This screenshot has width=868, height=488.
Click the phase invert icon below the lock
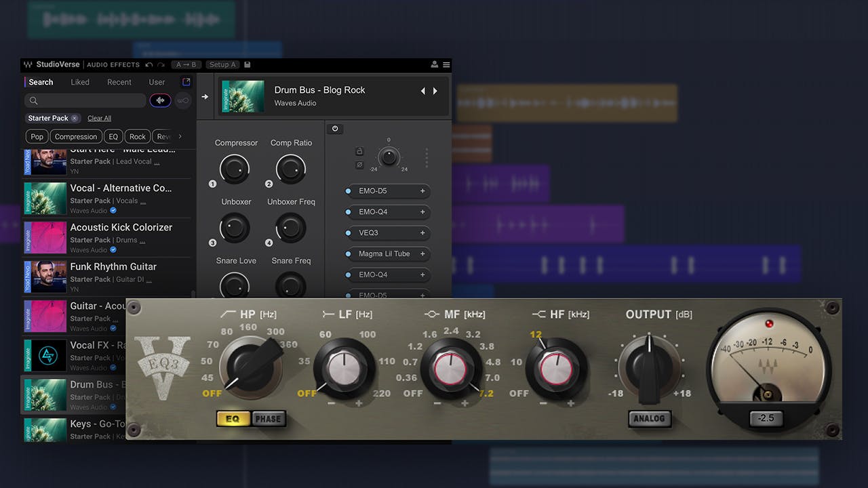359,165
